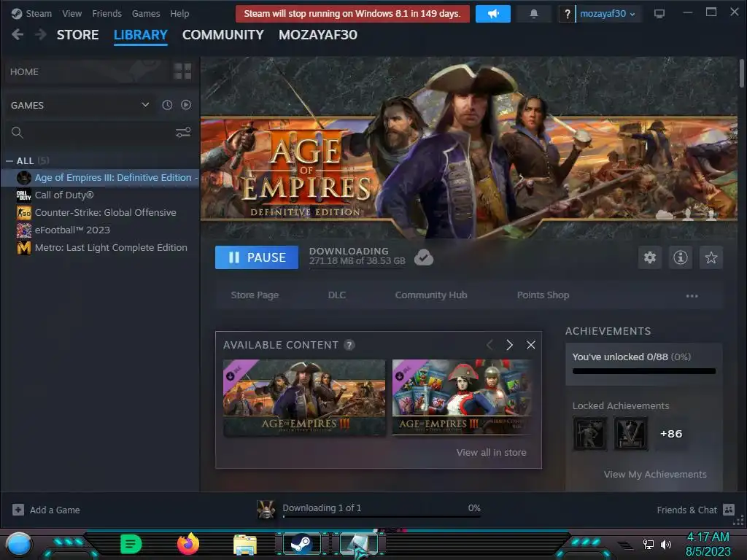Click the Add a Game plus icon
The image size is (747, 560).
(x=18, y=510)
